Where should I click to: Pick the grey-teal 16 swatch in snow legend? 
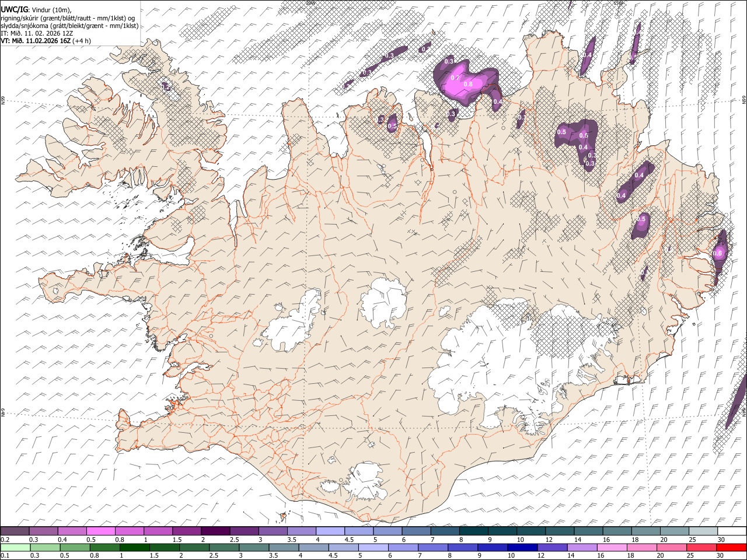pos(617,531)
